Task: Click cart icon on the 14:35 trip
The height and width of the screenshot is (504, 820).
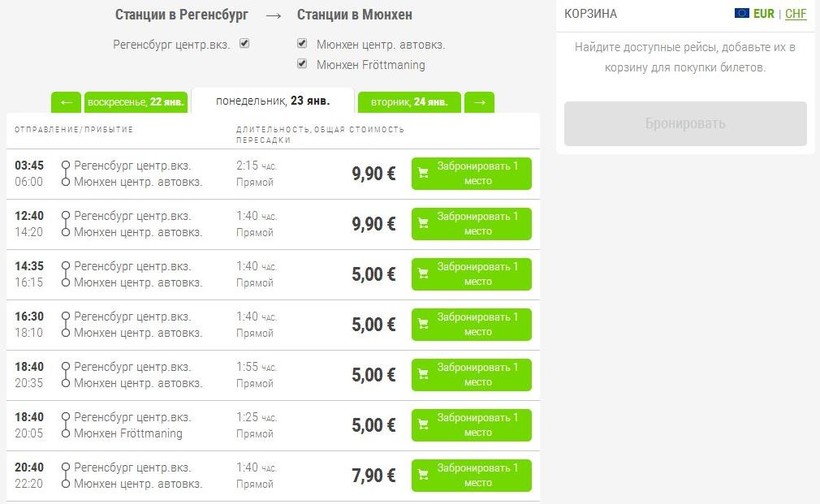Action: click(422, 274)
